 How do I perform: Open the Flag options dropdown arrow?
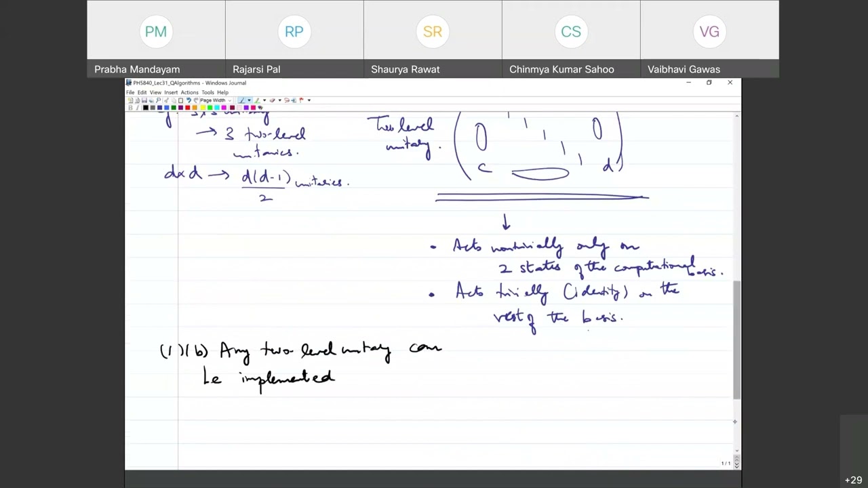click(309, 100)
